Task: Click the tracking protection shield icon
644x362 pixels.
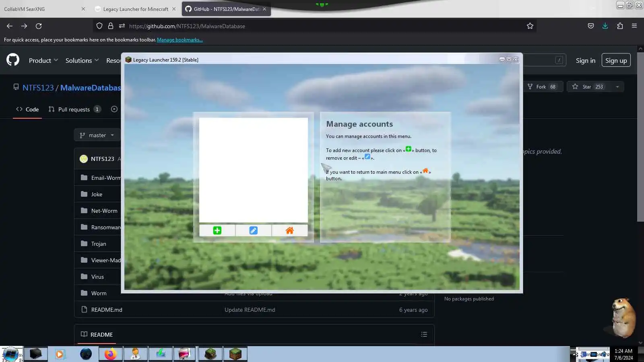Action: 99,26
